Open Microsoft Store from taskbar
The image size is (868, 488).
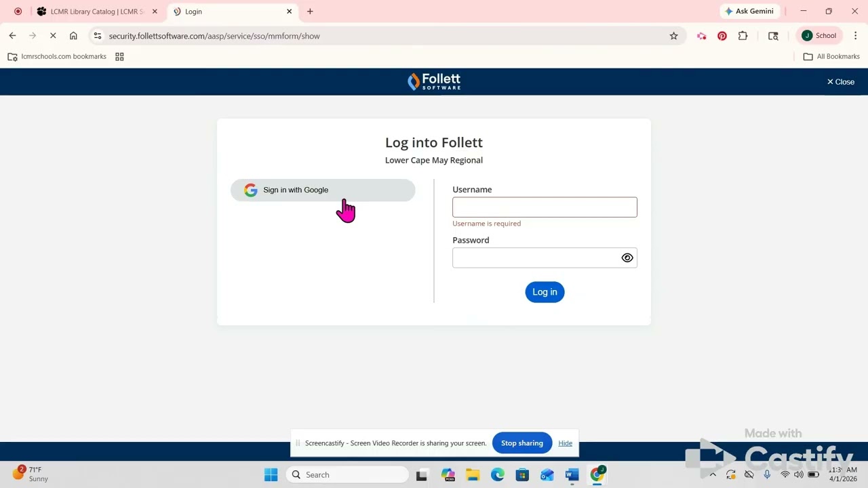[522, 474]
